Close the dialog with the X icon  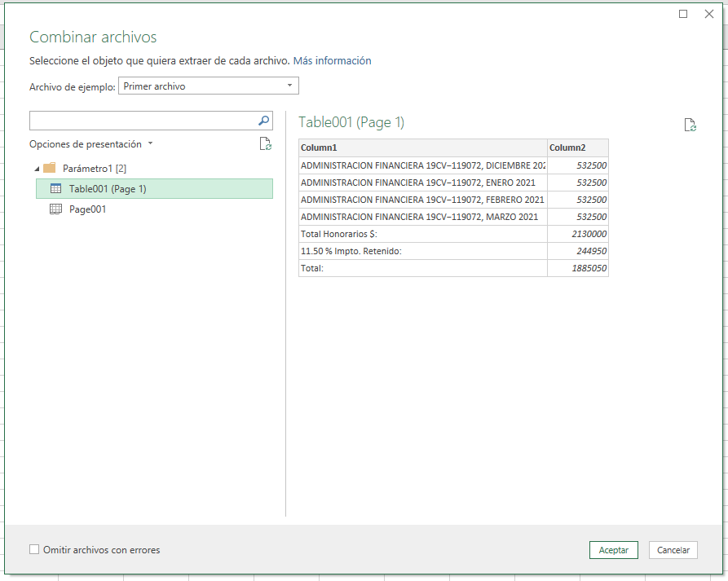pos(708,14)
